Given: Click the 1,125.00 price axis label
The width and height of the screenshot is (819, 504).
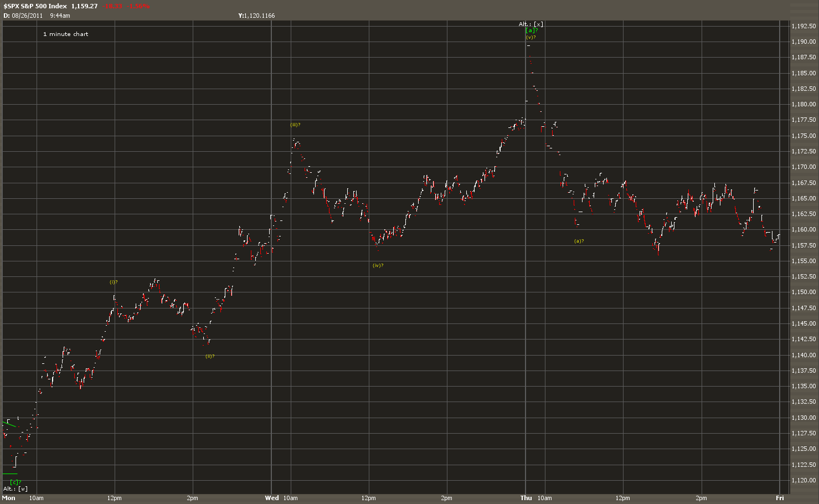Looking at the screenshot, I should tap(804, 449).
